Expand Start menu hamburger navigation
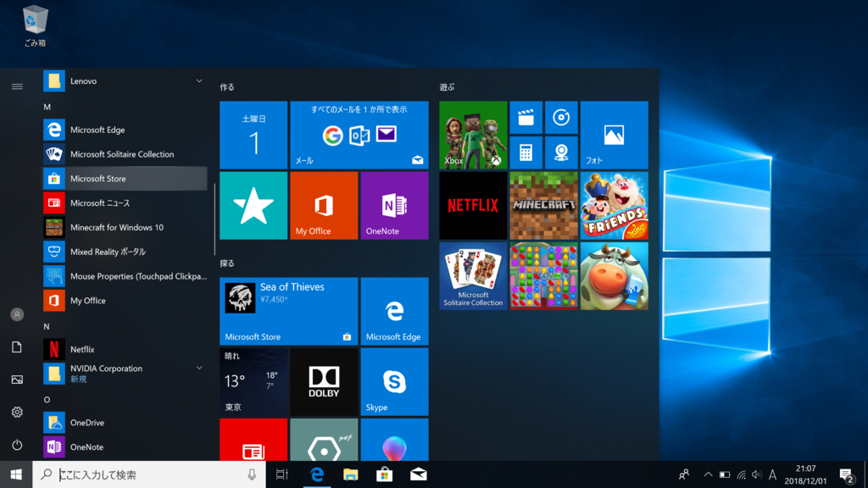The image size is (868, 488). coord(17,86)
